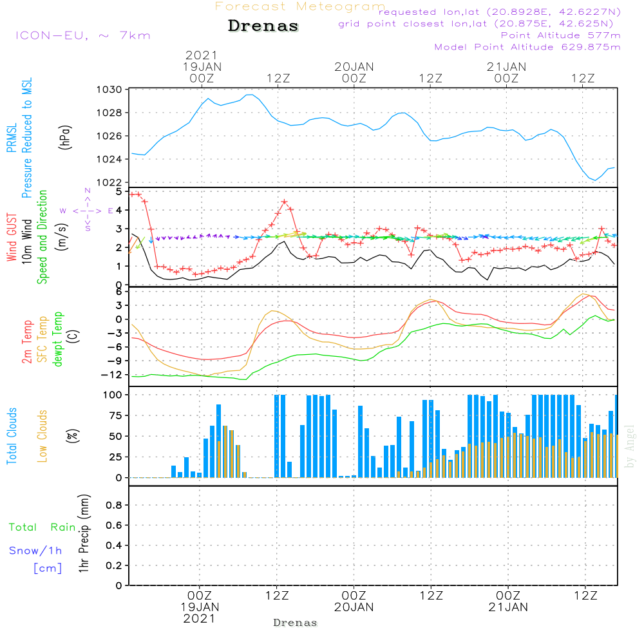Click the −12 temperature axis value

tap(111, 375)
